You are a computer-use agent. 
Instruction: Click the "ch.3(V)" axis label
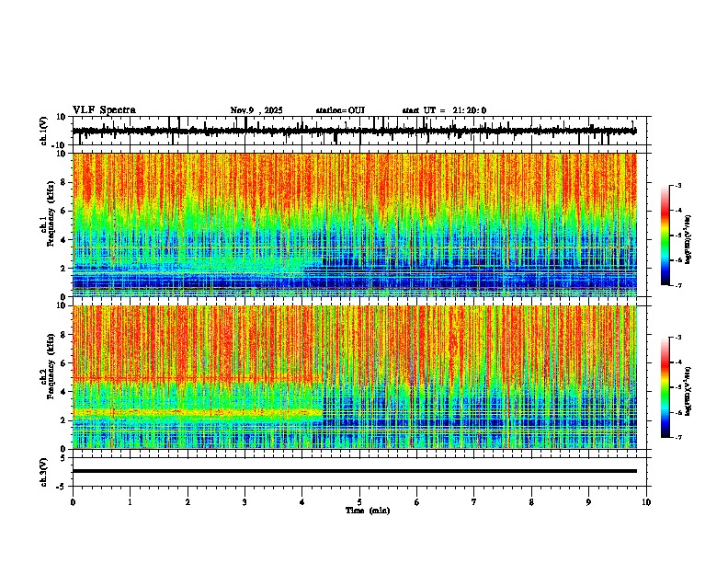44,472
